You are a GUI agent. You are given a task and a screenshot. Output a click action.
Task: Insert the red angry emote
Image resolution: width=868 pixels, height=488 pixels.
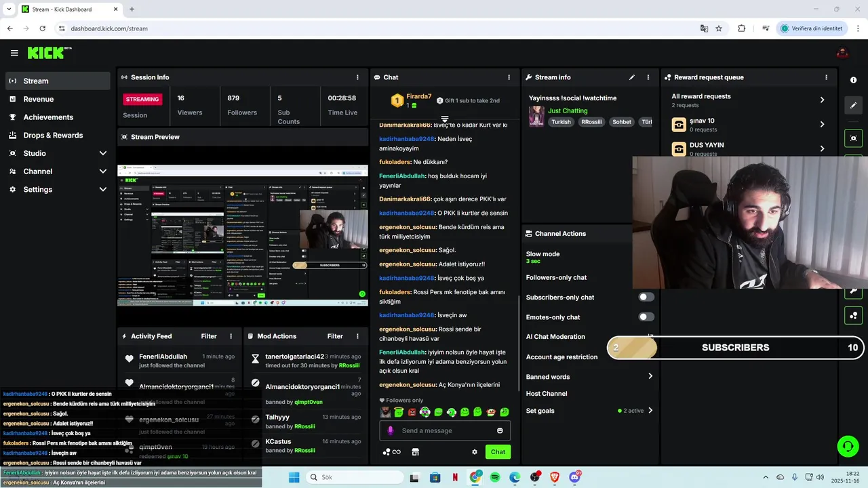[412, 412]
